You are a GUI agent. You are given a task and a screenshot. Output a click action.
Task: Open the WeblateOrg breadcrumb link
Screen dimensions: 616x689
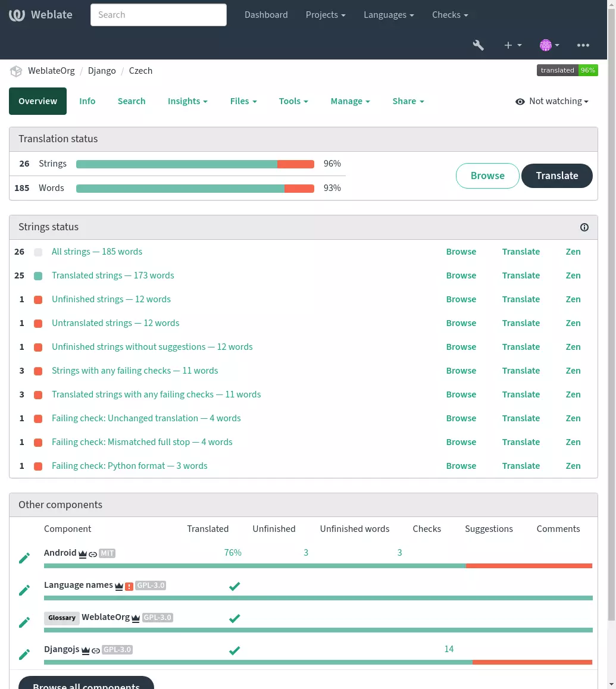(x=51, y=71)
